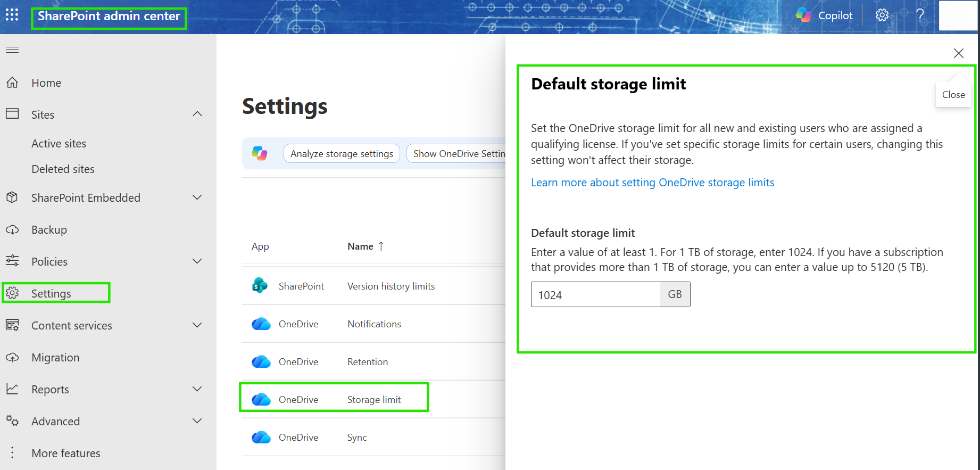Click Show OneDrive Settings button
The width and height of the screenshot is (980, 470).
pyautogui.click(x=456, y=153)
